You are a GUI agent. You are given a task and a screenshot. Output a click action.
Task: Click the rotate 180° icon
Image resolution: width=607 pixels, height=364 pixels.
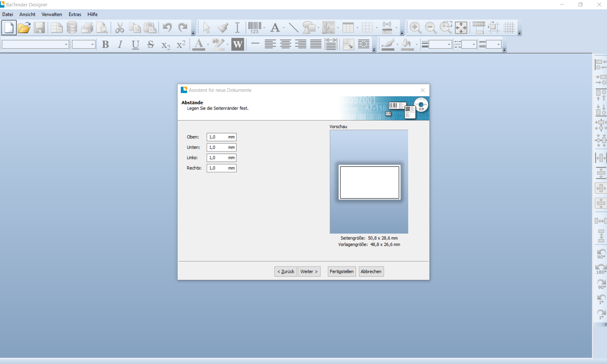(601, 269)
